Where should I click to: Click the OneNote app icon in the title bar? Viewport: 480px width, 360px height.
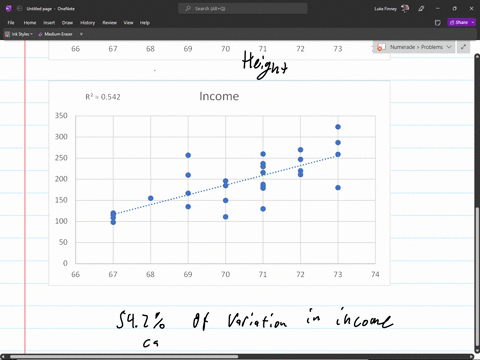point(8,9)
